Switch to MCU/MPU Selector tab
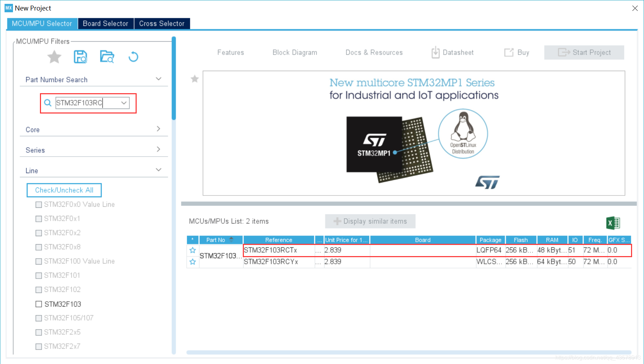Screen dimensions: 644x364 42,23
